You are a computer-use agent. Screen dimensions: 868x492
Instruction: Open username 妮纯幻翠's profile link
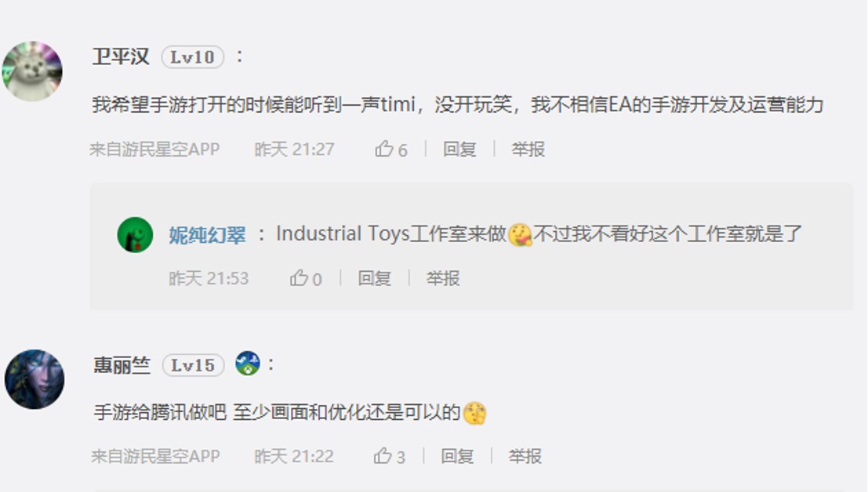point(207,235)
